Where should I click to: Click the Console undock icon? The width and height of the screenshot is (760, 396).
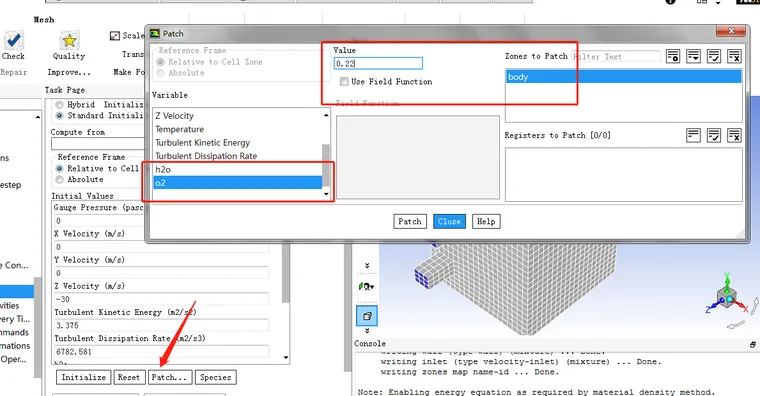click(x=752, y=344)
